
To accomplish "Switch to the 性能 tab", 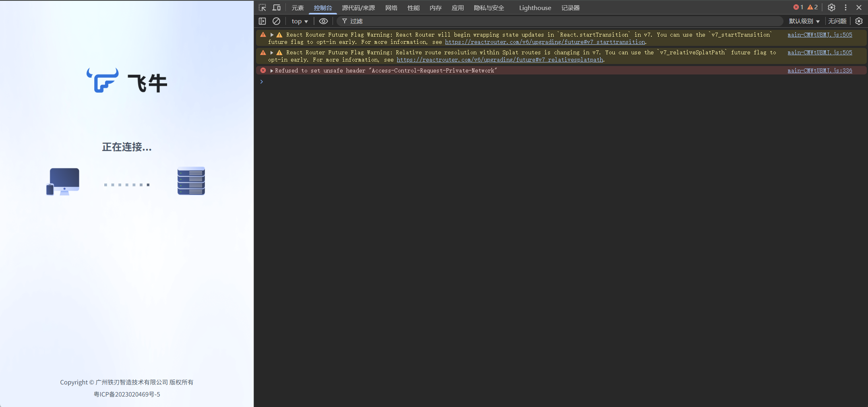I will click(x=413, y=8).
